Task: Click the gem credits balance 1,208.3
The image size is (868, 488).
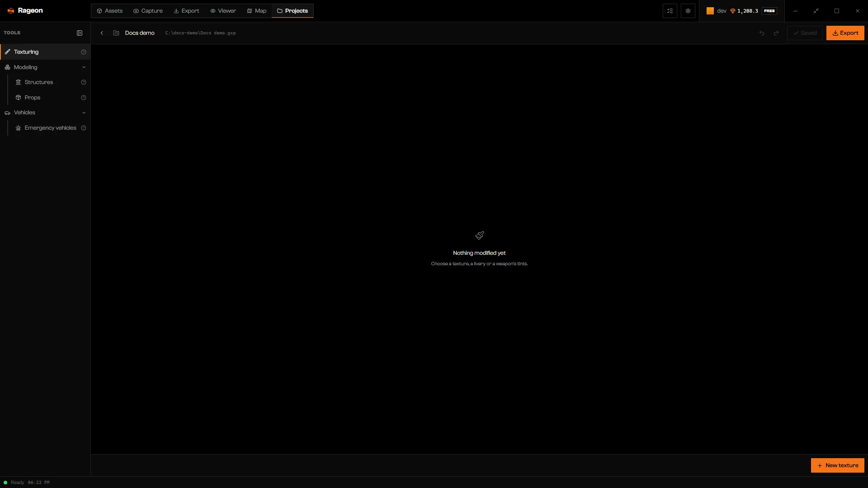Action: tap(744, 11)
